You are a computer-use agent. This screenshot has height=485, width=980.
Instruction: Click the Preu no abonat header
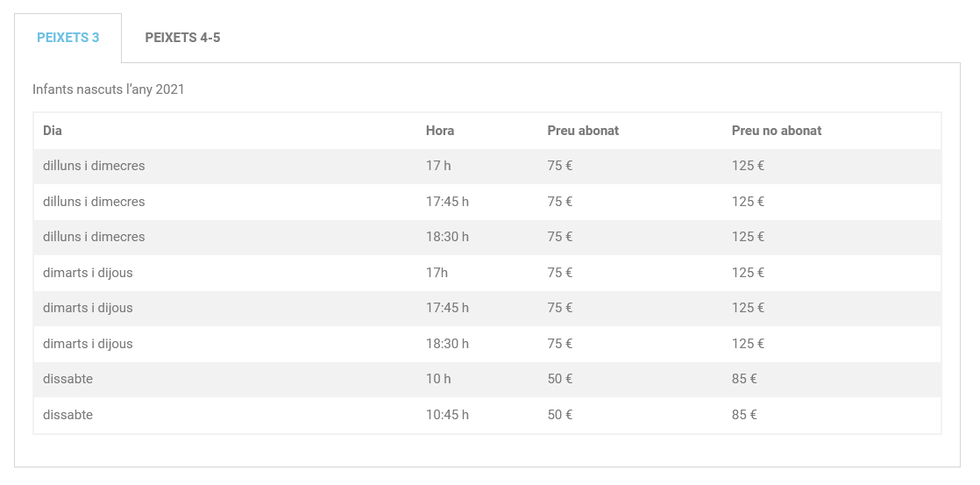777,131
